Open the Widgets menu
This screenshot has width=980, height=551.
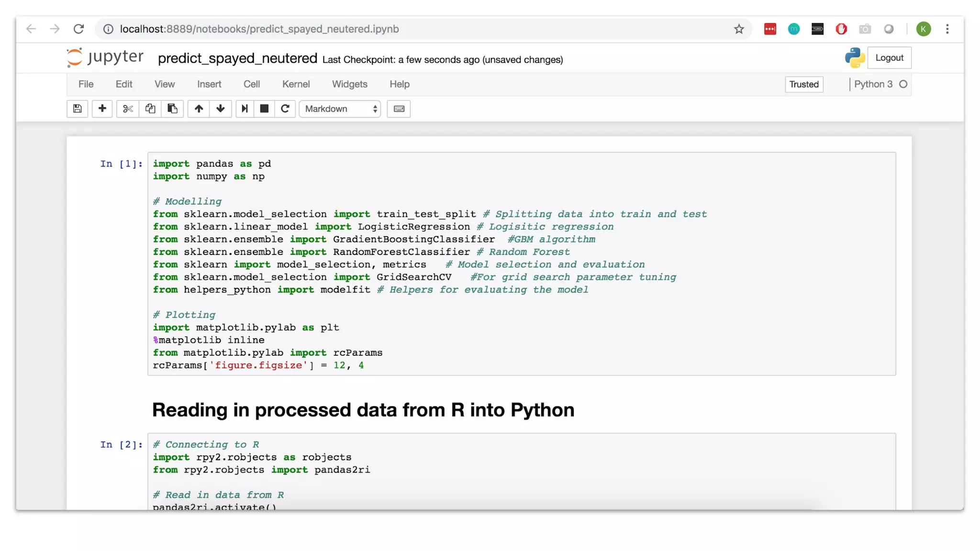point(349,84)
